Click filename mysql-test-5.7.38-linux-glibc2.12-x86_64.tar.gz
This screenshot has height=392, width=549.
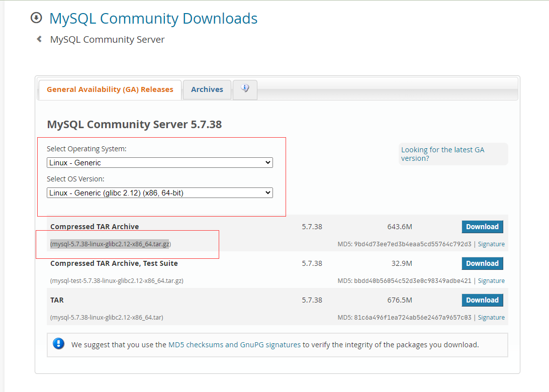pyautogui.click(x=117, y=281)
